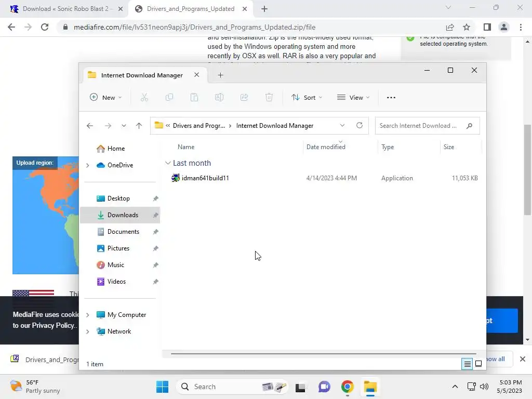Open the New item dropdown in Explorer
532x399 pixels.
[x=105, y=97]
